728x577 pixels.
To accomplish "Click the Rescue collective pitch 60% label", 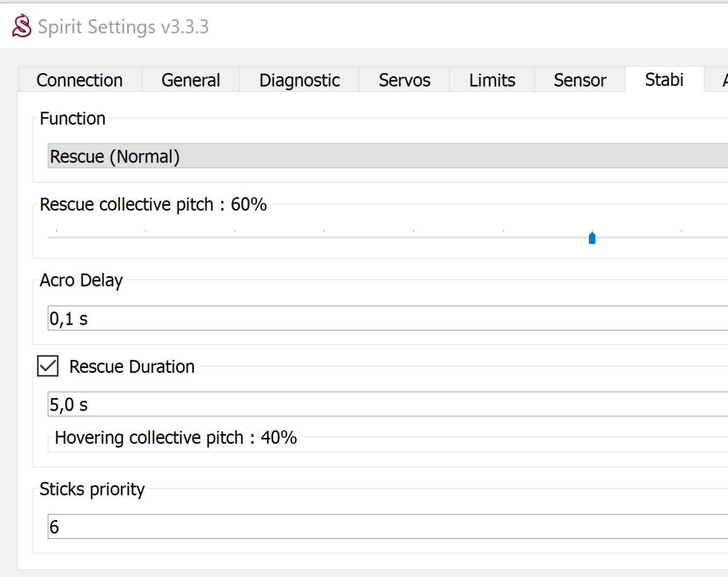I will [x=153, y=205].
